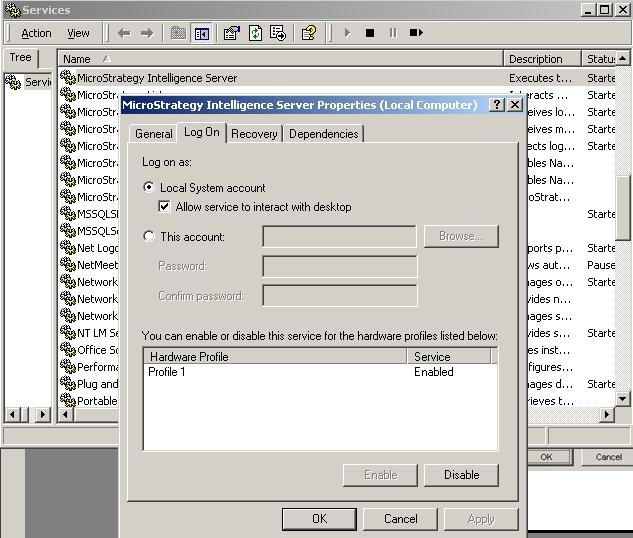Select the Profile 1 row
This screenshot has width=633, height=538.
pos(321,372)
